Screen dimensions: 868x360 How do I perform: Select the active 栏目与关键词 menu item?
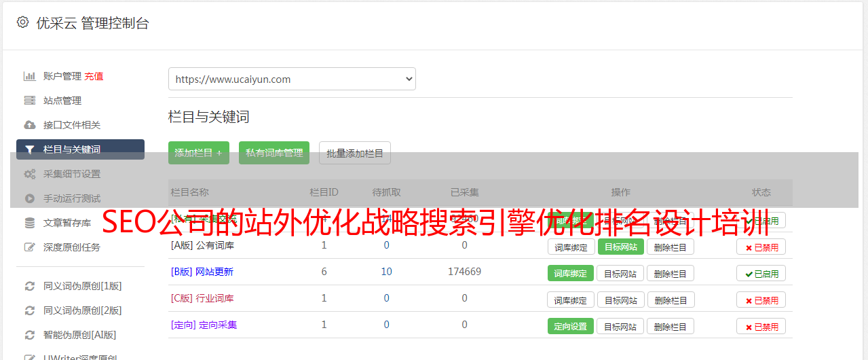[x=80, y=149]
